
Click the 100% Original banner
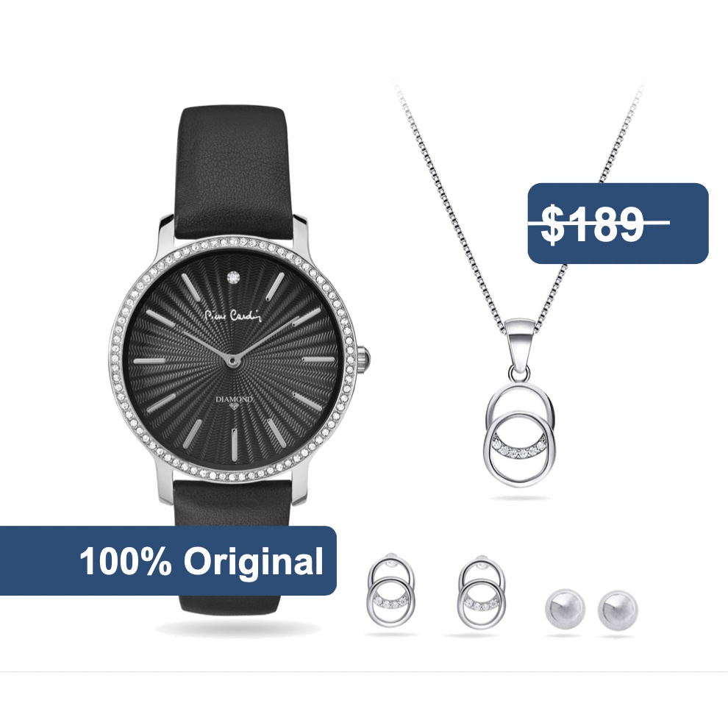coord(168,560)
